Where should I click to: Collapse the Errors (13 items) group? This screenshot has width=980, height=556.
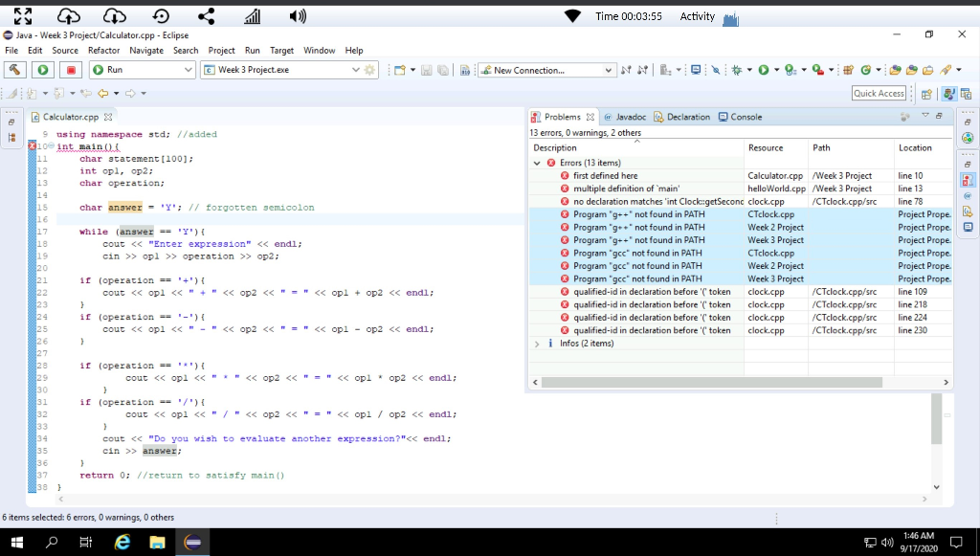[537, 163]
